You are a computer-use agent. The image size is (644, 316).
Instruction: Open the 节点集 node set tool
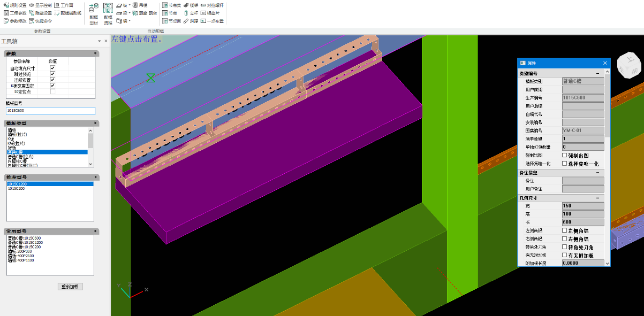click(171, 5)
